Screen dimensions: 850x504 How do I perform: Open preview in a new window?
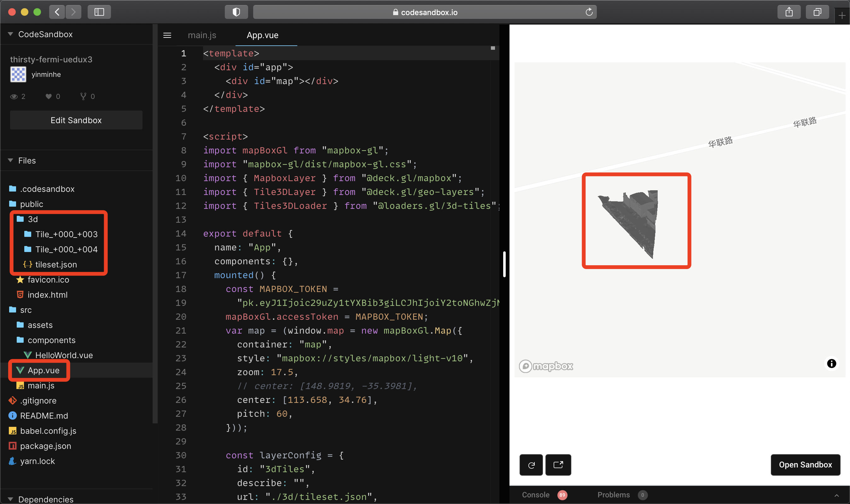point(558,465)
